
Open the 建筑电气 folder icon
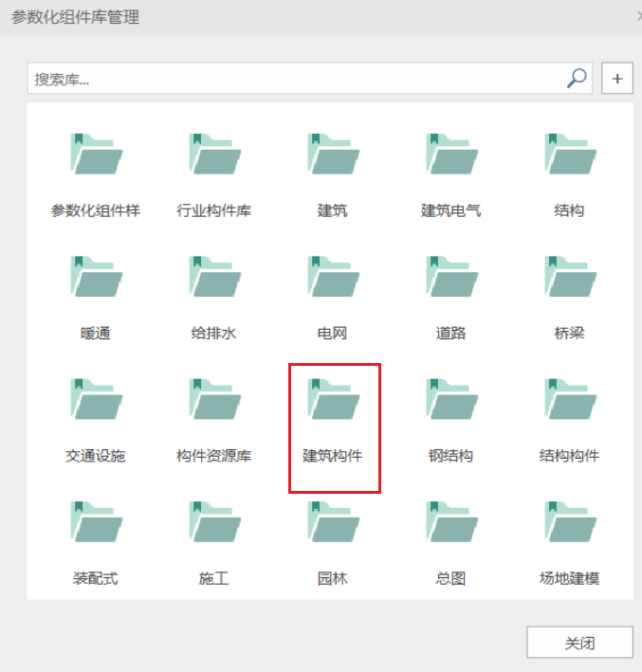coord(451,154)
